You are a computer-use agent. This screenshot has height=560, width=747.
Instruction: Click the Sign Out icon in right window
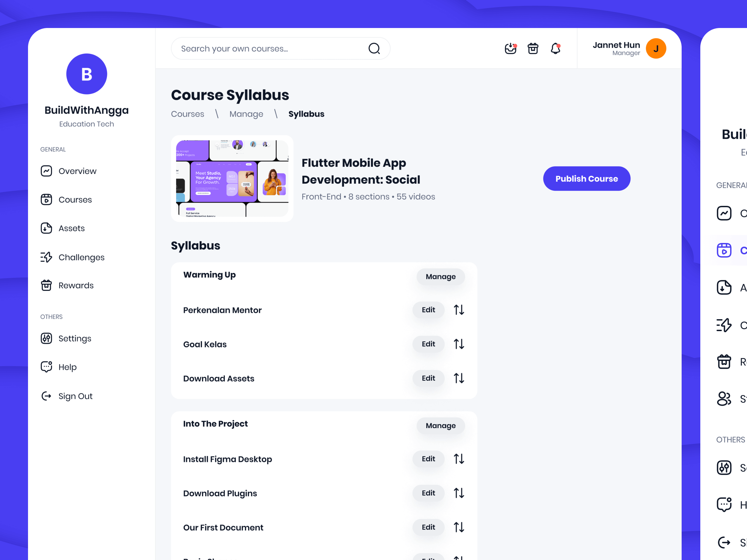(724, 543)
